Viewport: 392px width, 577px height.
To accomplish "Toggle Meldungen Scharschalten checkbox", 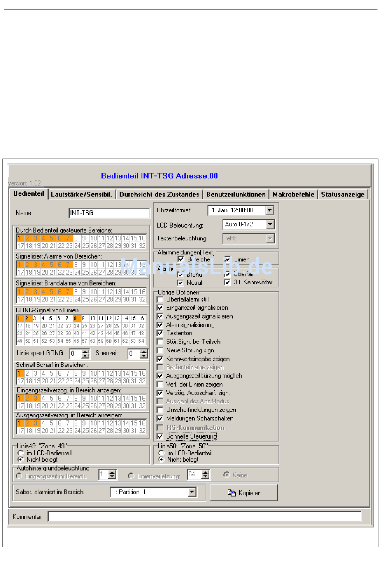I will point(160,418).
